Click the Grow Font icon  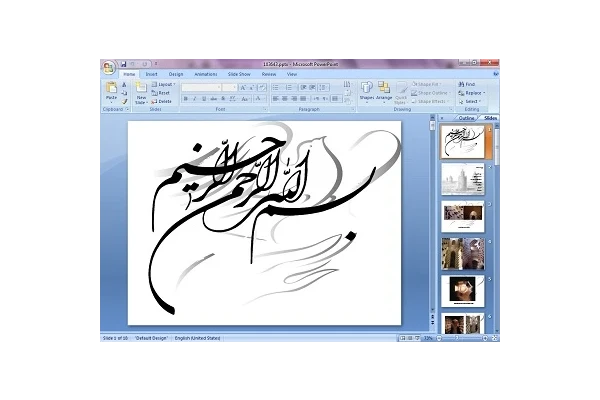(x=243, y=88)
